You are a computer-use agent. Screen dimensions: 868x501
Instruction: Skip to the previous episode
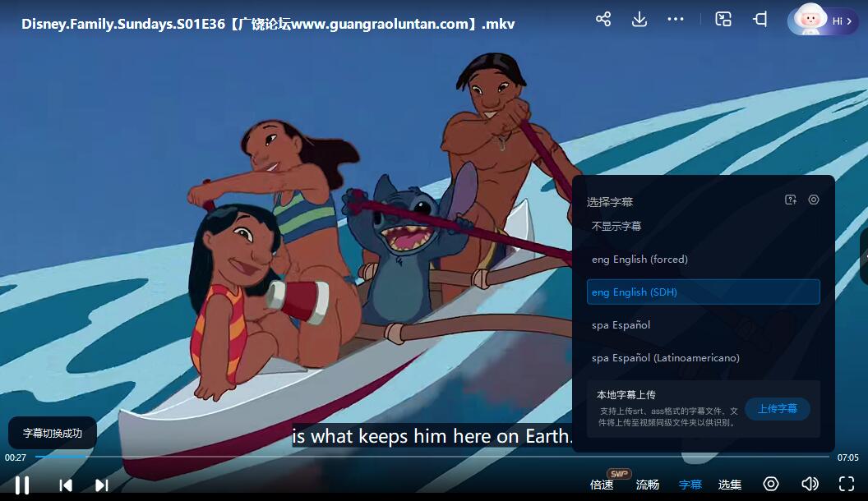coord(65,485)
